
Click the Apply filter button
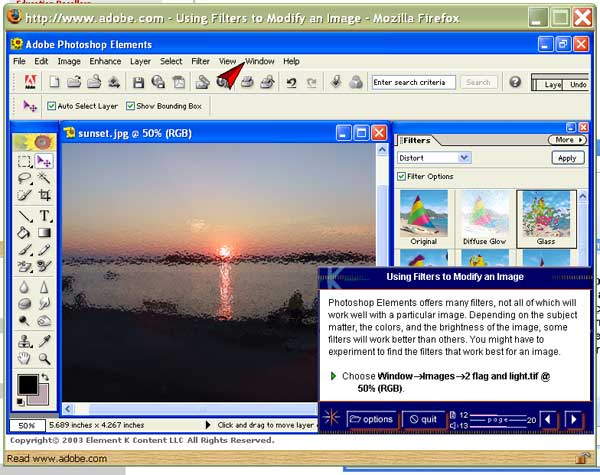pos(568,158)
